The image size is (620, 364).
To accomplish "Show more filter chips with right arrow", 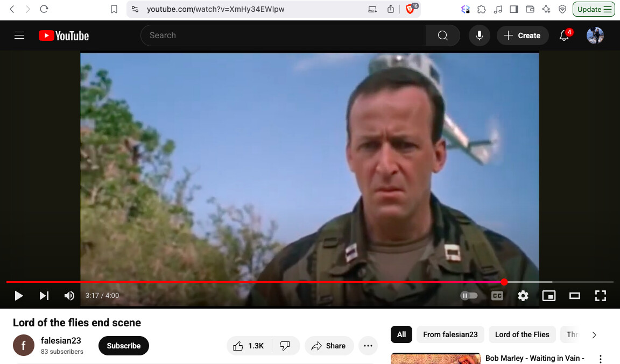I will point(594,335).
